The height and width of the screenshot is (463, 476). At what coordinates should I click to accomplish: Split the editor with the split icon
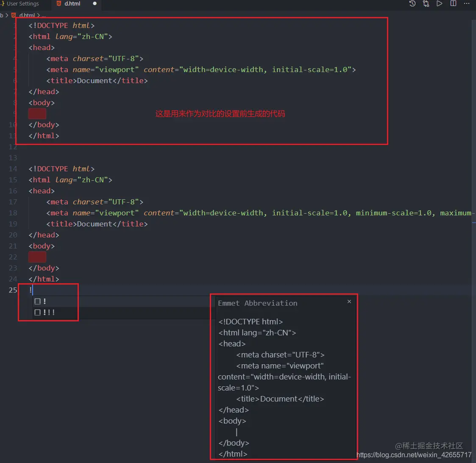[x=453, y=4]
